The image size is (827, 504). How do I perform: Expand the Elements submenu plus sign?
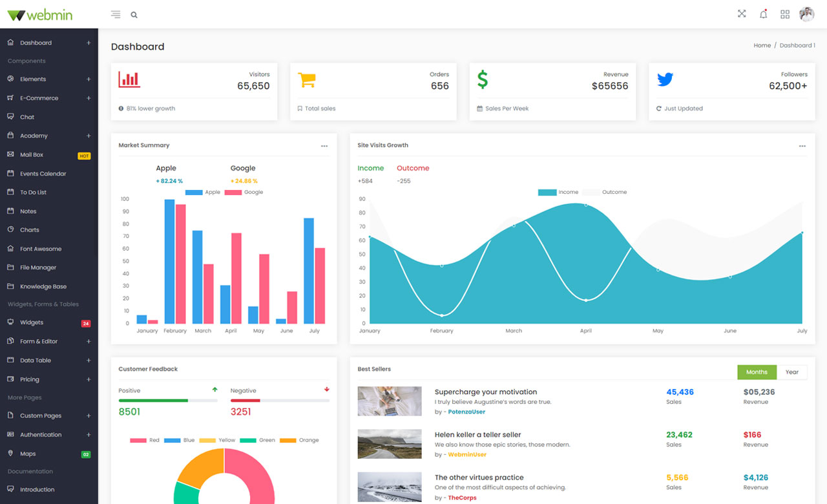coord(89,79)
